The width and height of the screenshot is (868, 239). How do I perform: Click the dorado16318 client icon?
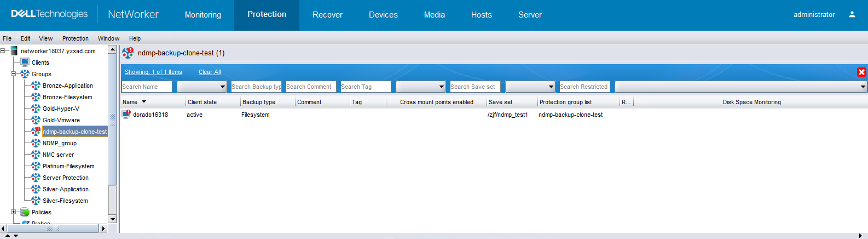[x=126, y=114]
